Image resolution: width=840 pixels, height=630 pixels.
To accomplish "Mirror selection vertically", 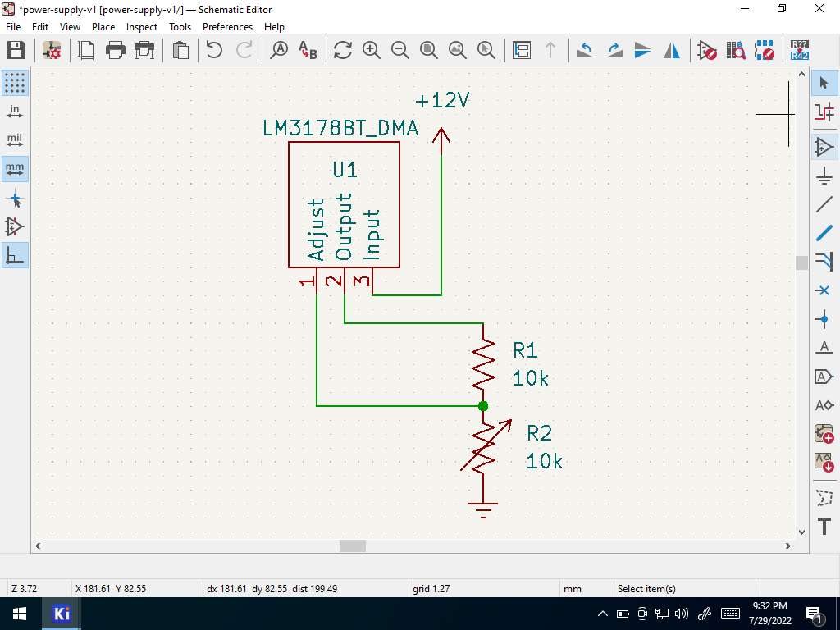I will pos(642,50).
